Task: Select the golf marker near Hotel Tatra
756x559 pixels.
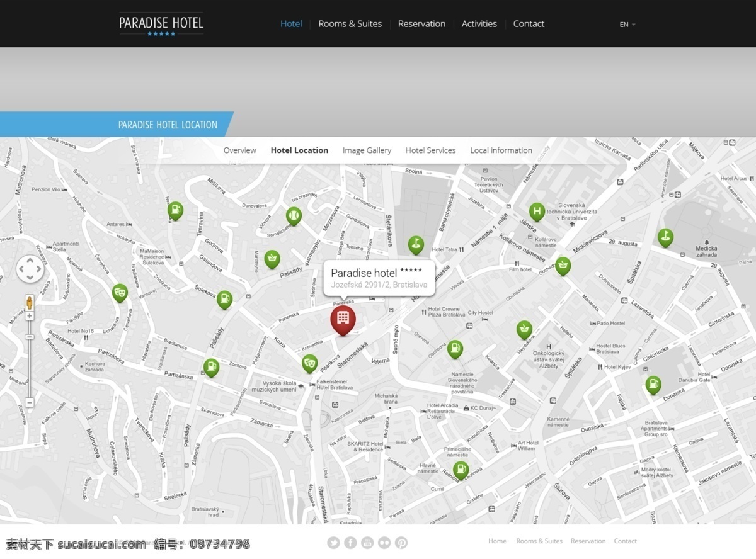Action: [416, 244]
